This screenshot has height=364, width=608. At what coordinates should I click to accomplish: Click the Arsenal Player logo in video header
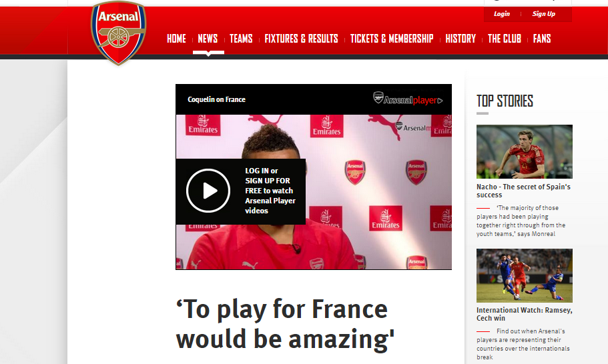click(x=408, y=99)
